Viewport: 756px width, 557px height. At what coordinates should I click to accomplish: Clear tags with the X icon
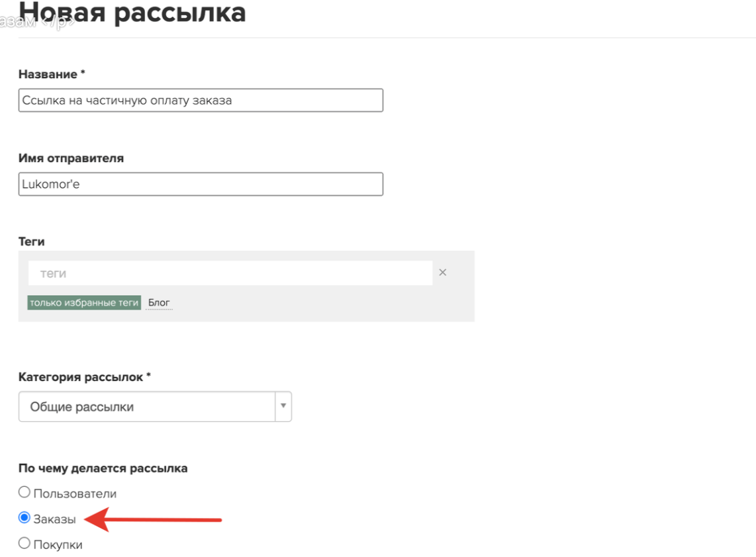(443, 273)
